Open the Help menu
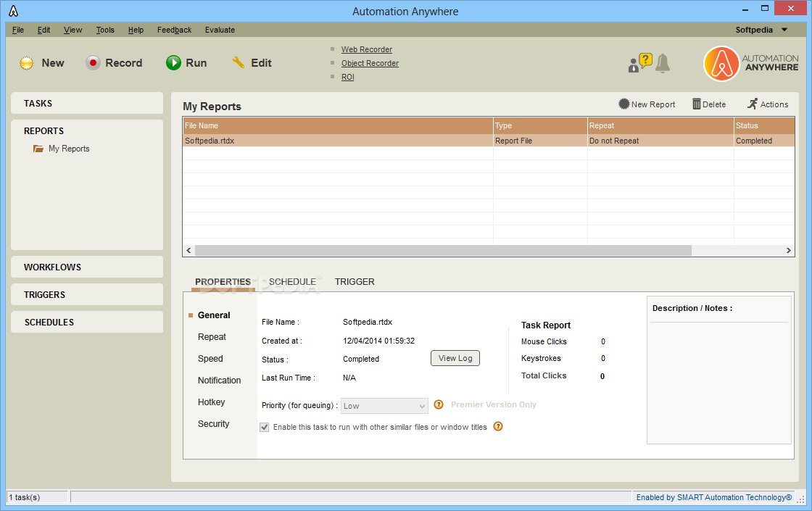The image size is (812, 511). [x=136, y=30]
